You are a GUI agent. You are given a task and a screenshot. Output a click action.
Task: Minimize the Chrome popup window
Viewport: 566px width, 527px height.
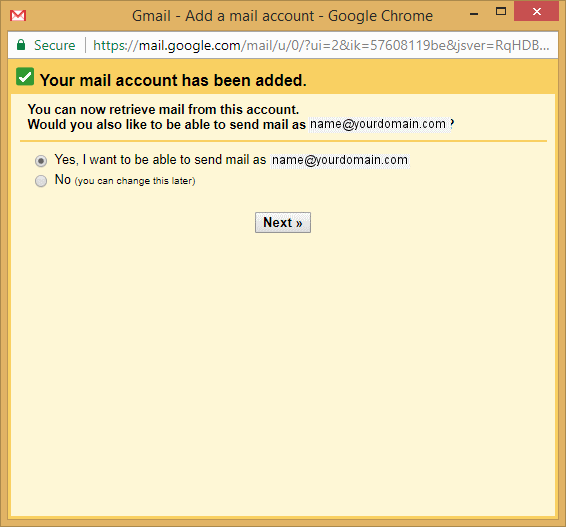click(x=474, y=14)
